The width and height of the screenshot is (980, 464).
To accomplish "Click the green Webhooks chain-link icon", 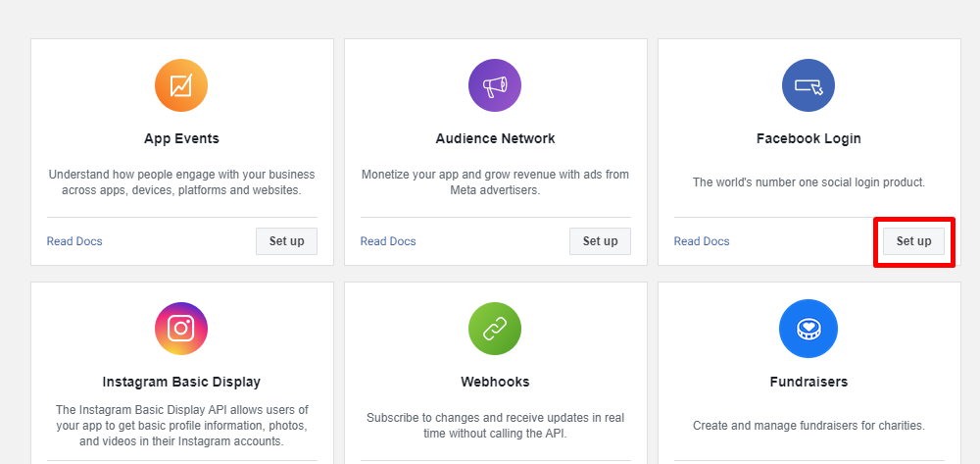I will pos(495,329).
